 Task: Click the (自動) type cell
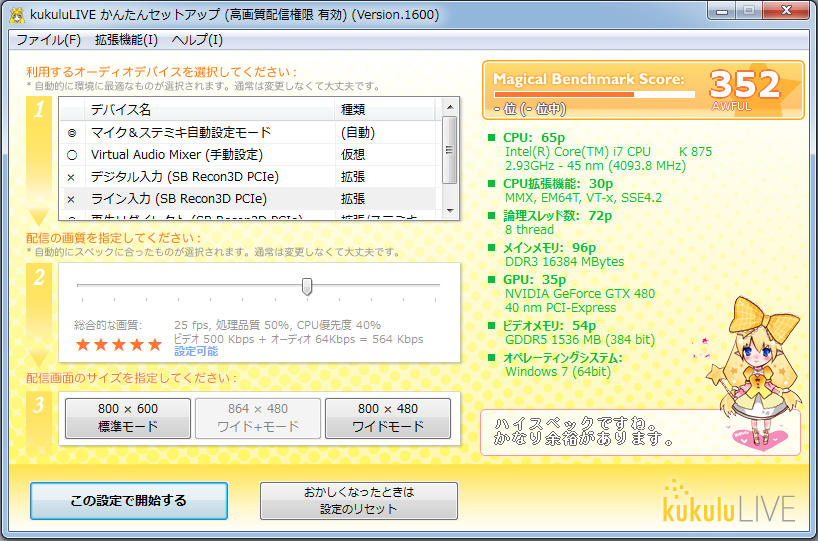click(358, 133)
